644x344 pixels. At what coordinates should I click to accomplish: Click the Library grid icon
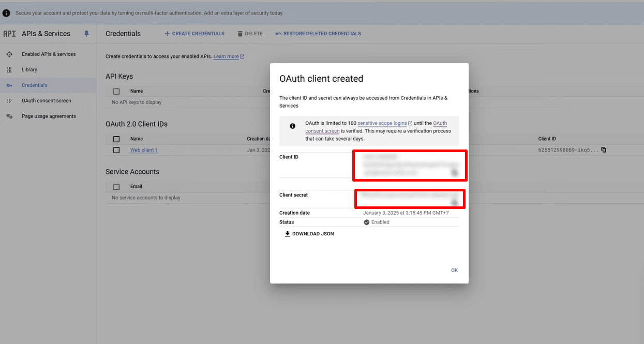pyautogui.click(x=9, y=70)
